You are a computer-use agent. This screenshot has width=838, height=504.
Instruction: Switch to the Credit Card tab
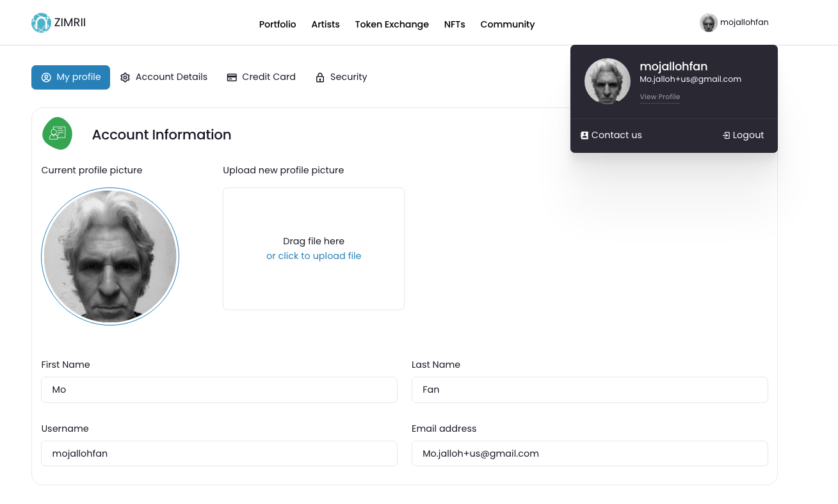(x=261, y=77)
